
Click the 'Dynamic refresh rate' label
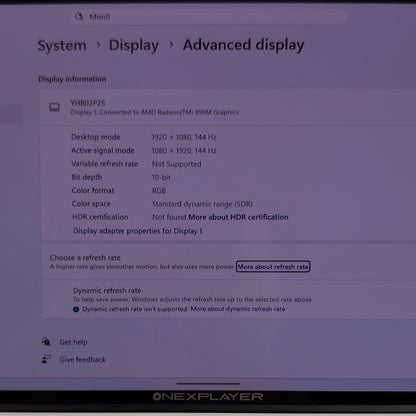click(107, 290)
